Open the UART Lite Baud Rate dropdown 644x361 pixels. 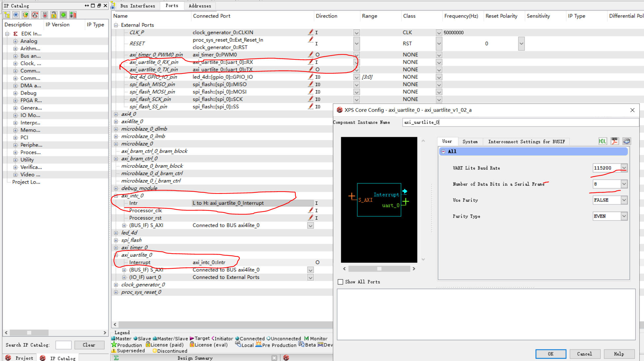tap(624, 168)
